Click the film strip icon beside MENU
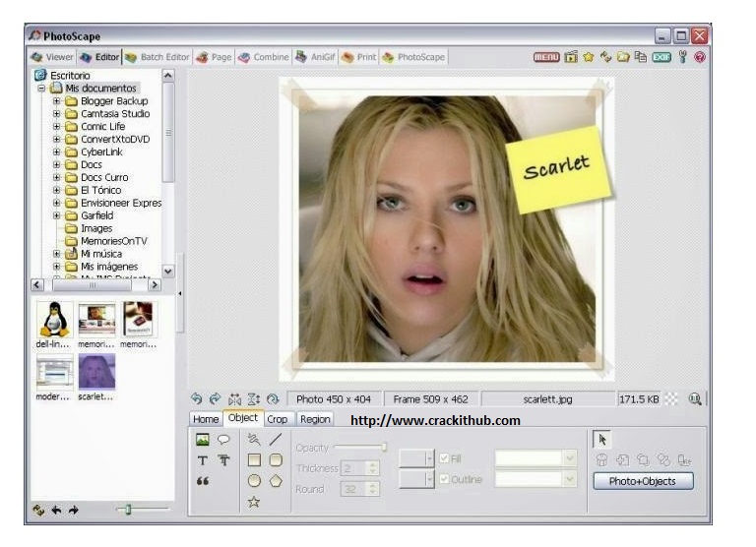 (571, 57)
